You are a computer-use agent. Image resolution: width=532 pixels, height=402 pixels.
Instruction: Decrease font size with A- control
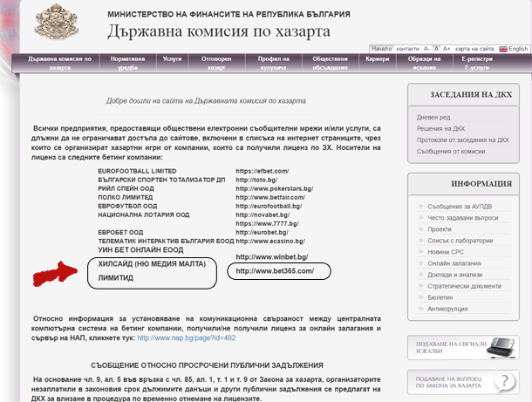(426, 49)
